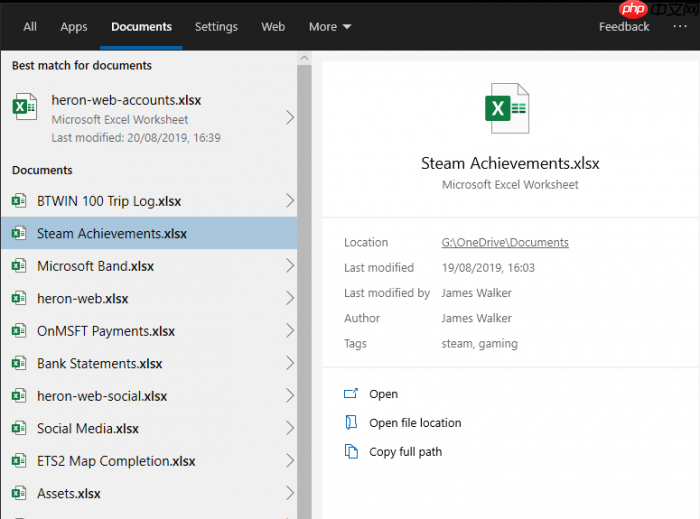Image resolution: width=700 pixels, height=519 pixels.
Task: Open the Settings search tab
Action: coord(216,27)
